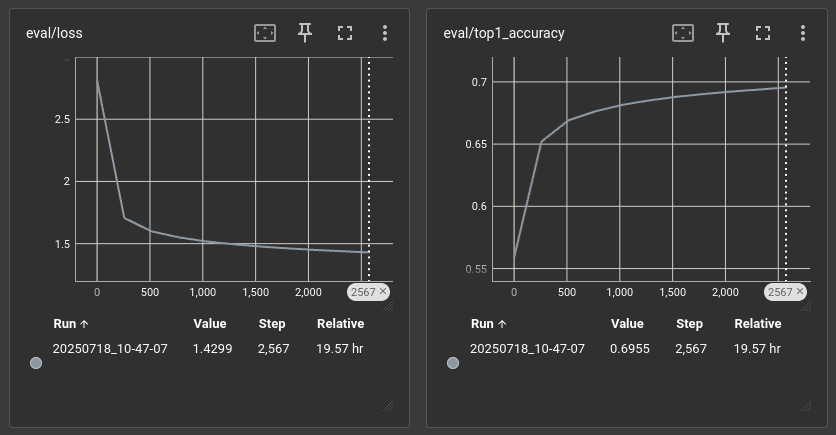The width and height of the screenshot is (836, 435).
Task: Click the Relative header in eval/top1_accuracy table
Action: click(758, 324)
